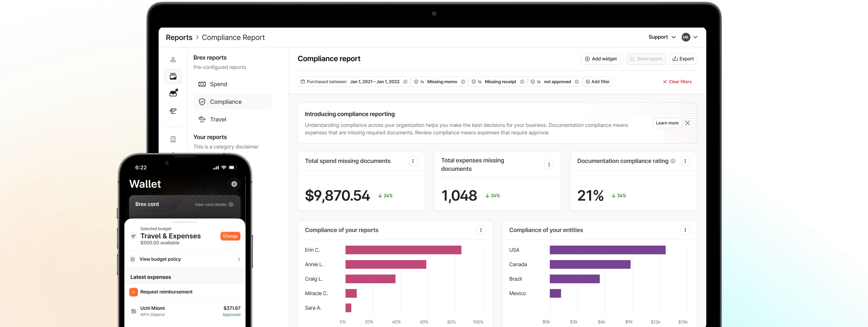The height and width of the screenshot is (327, 868).
Task: Click info icon beside Documentation compliance rating
Action: (673, 161)
